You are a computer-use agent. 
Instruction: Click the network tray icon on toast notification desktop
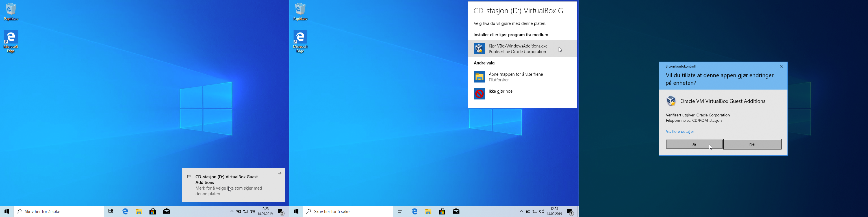click(246, 211)
